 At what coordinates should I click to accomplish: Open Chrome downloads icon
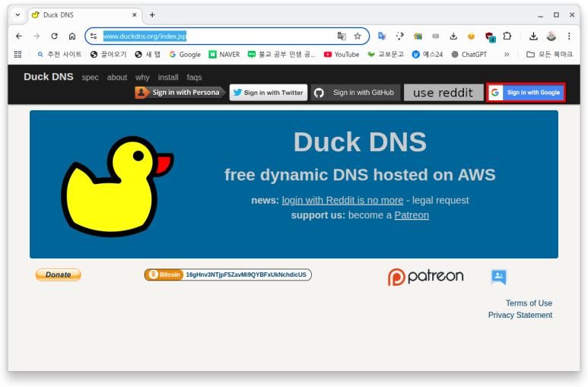click(x=533, y=36)
